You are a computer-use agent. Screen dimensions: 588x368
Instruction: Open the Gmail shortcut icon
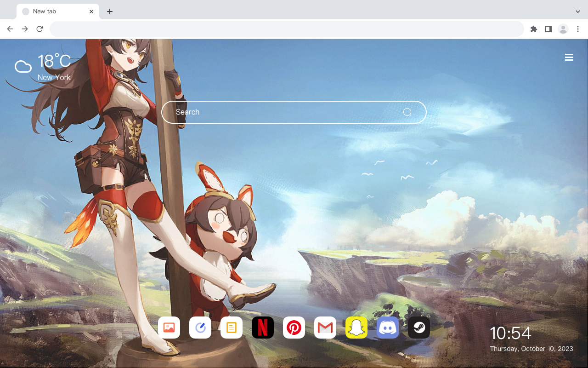[325, 328]
